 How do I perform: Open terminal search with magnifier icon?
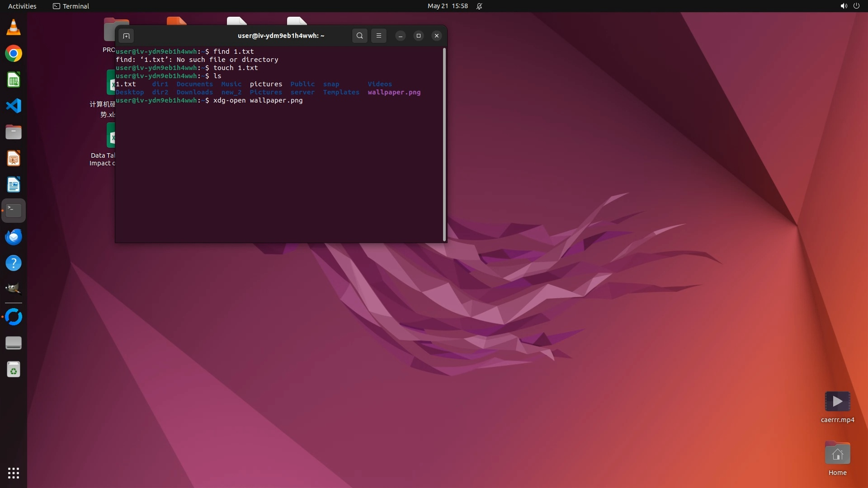(359, 36)
